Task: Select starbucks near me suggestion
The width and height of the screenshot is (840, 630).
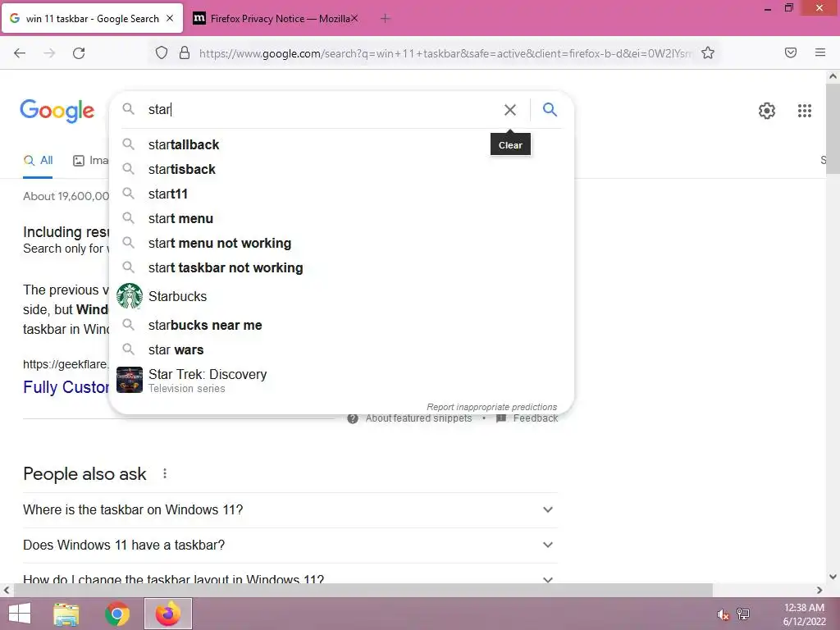Action: (x=341, y=325)
